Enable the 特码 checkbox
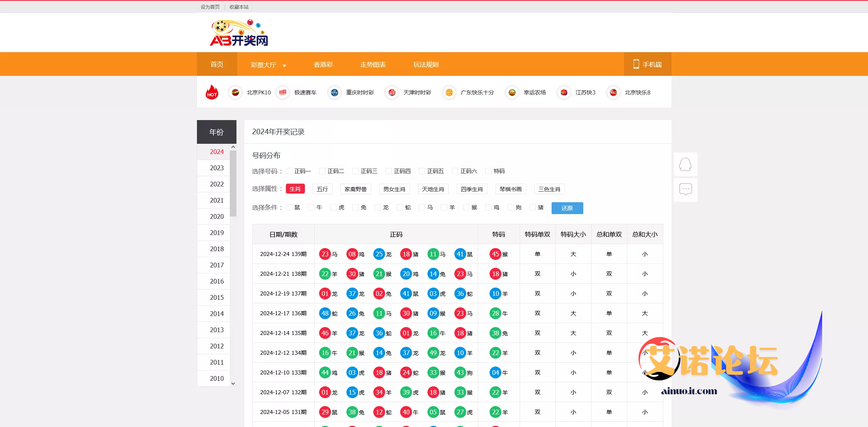The height and width of the screenshot is (427, 868). (x=488, y=171)
